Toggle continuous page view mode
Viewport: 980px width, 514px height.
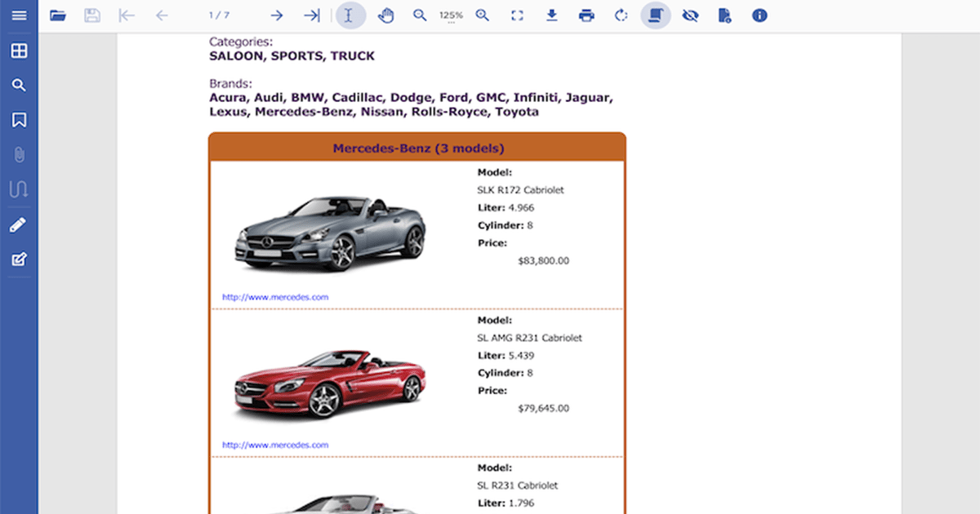click(x=656, y=16)
